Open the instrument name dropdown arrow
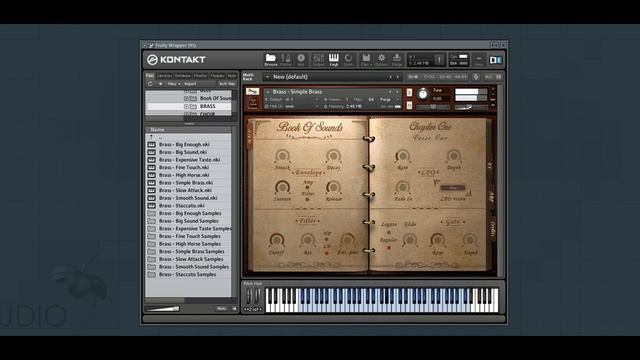The image size is (640, 360). point(268,92)
